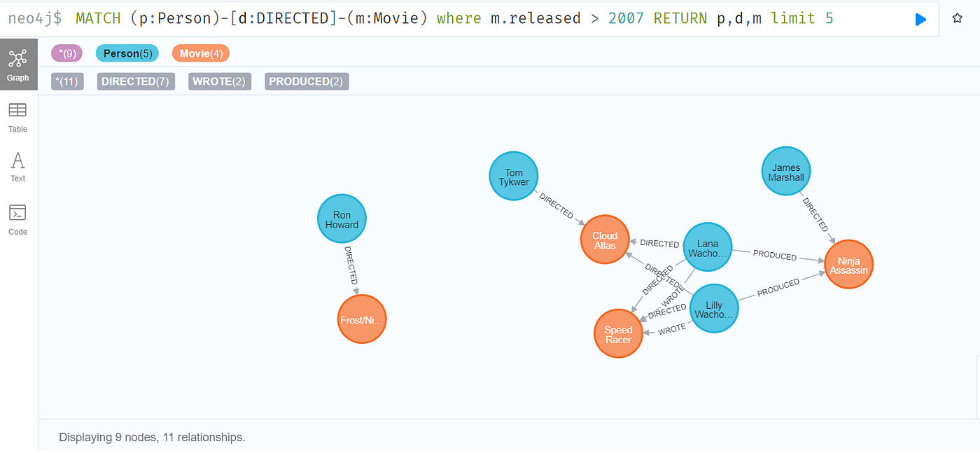Toggle the WROTE(2) relationship chip

219,81
